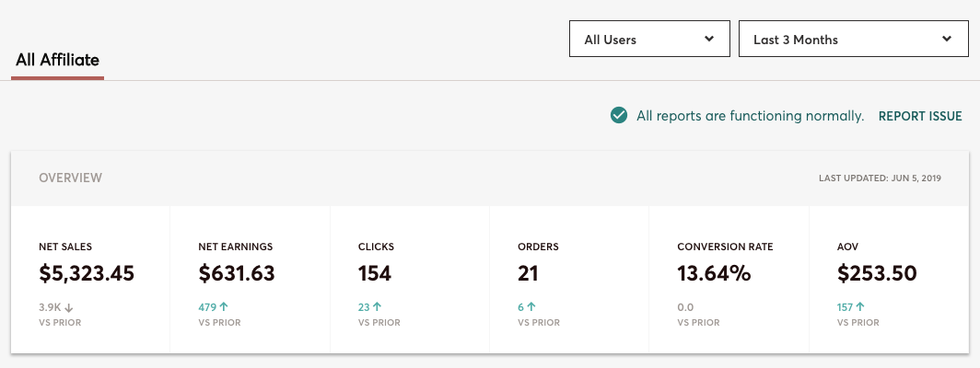
Task: Click the chevron in Last 3 Months selector
Action: (948, 40)
